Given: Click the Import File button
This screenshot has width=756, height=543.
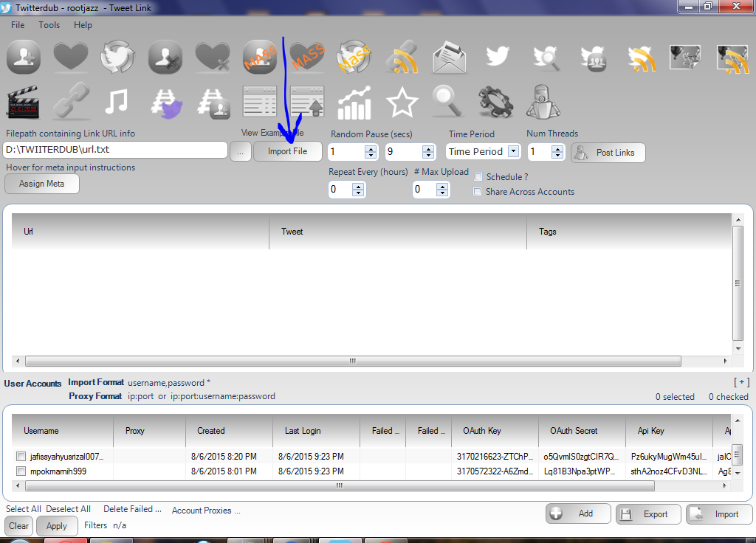Looking at the screenshot, I should point(287,151).
